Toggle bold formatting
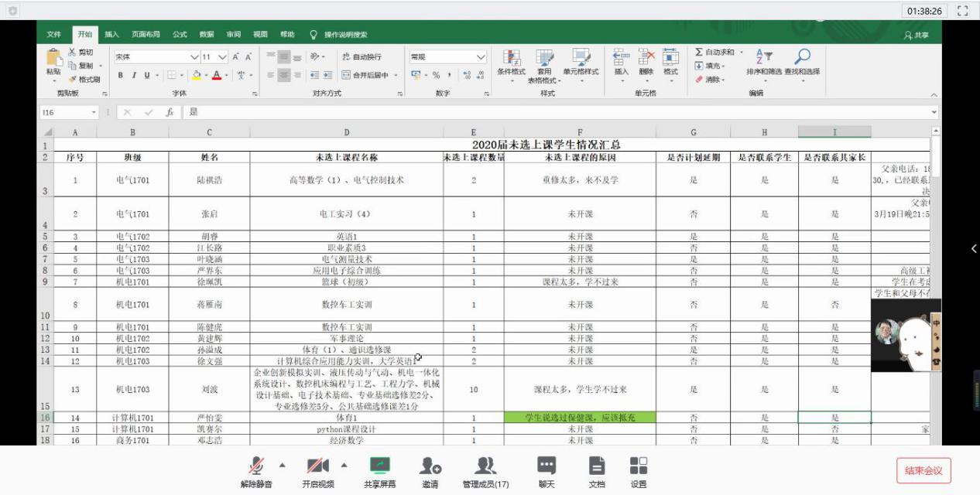 click(x=121, y=76)
